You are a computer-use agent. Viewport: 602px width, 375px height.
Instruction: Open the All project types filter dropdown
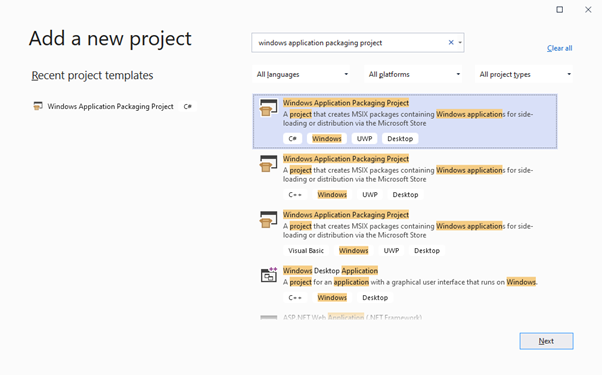pyautogui.click(x=524, y=74)
